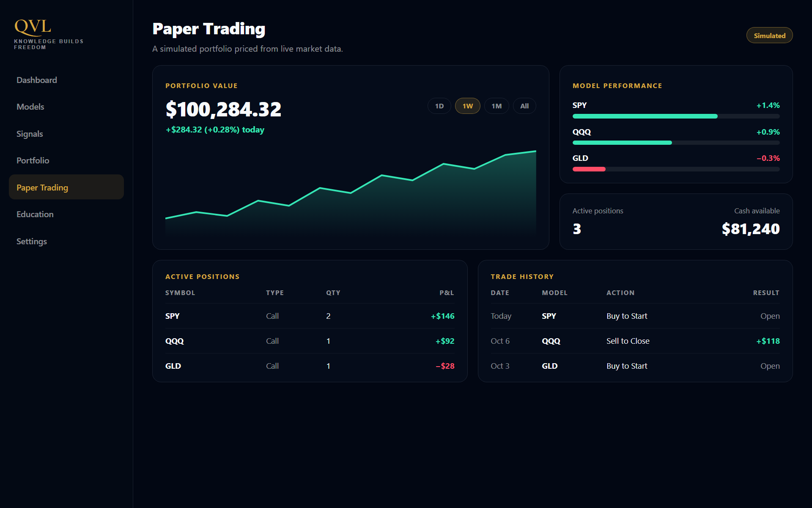The height and width of the screenshot is (508, 812).
Task: Click Sell to Close action
Action: point(628,341)
